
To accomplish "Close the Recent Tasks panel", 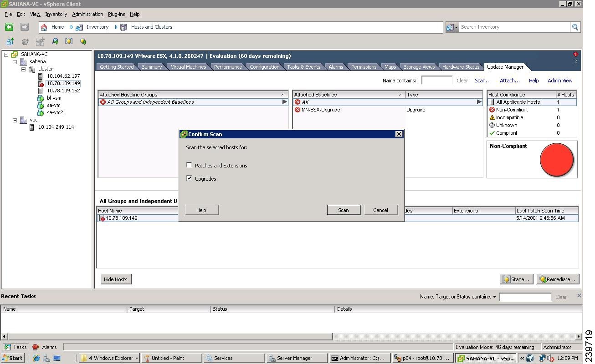I will [579, 296].
